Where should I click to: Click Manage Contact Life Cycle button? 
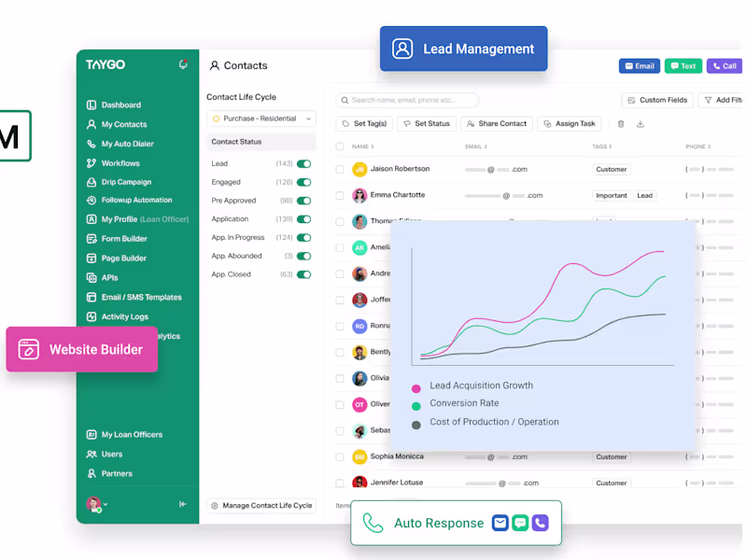coord(261,505)
